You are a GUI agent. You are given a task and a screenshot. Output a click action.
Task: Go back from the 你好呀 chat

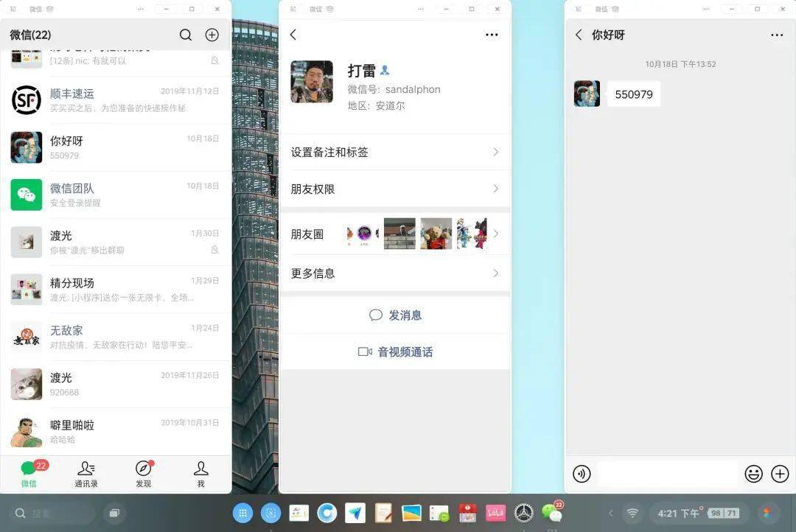(x=579, y=35)
